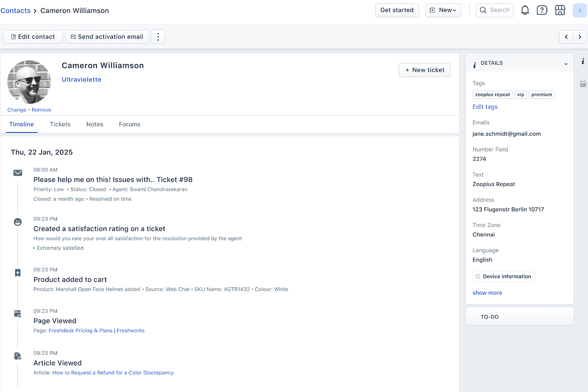Open the help question mark icon
This screenshot has width=588, height=392.
(x=542, y=10)
